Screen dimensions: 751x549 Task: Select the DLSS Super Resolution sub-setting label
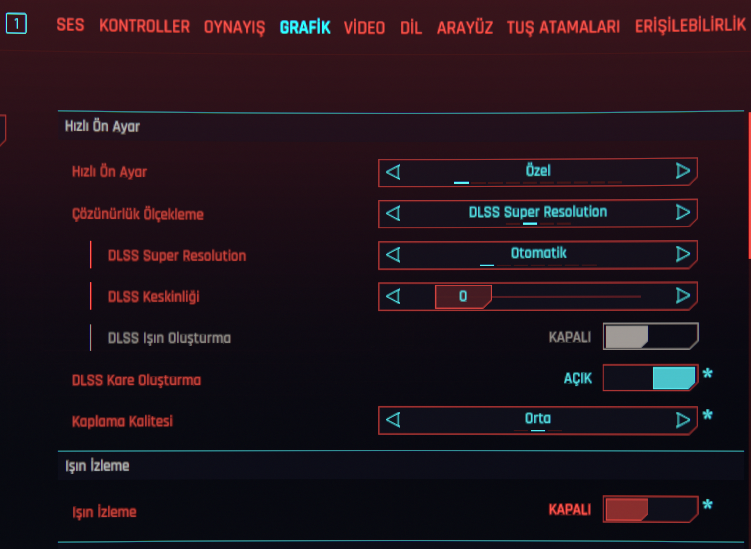(177, 255)
